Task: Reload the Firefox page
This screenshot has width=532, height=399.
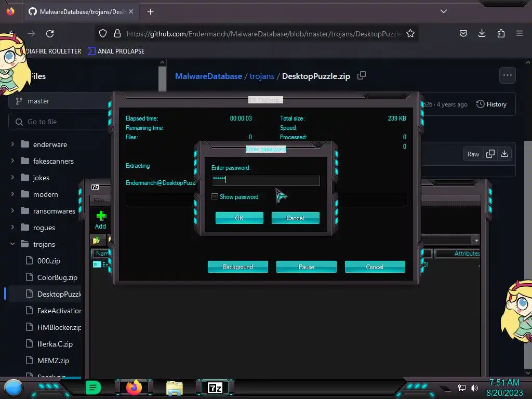Action: [50, 34]
